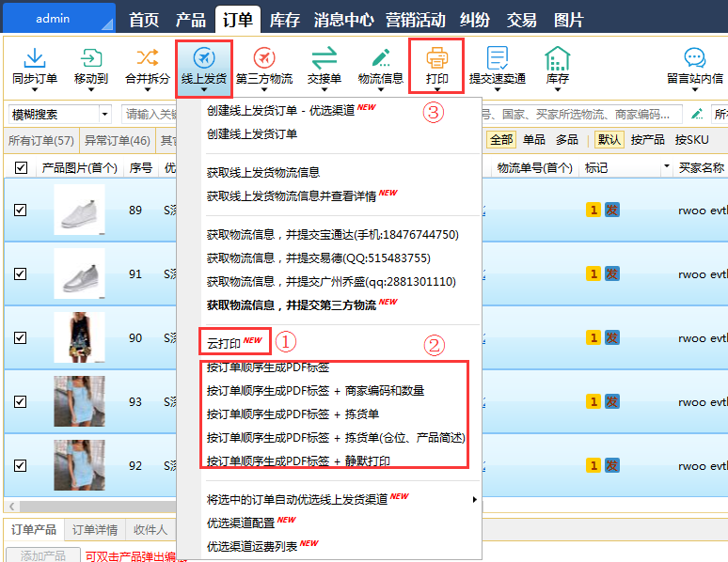Viewport: 728px width, 562px height.
Task: Expand arrow under 同步订单
Action: click(35, 90)
